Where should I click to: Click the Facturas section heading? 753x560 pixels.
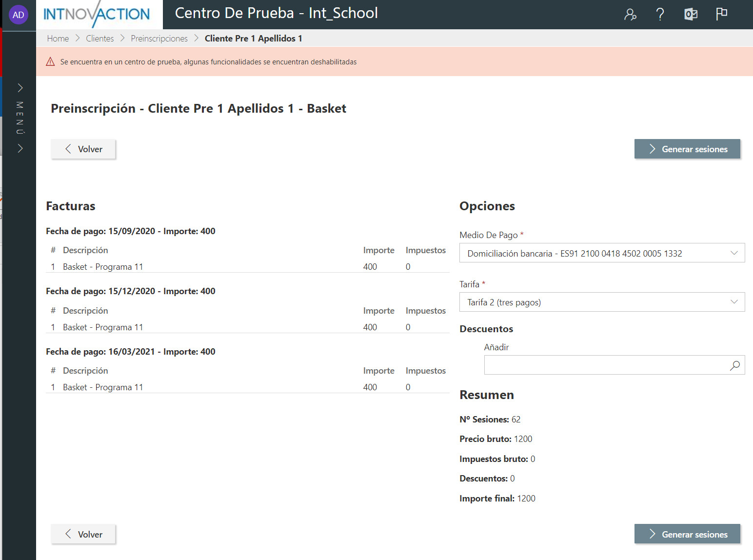coord(71,206)
